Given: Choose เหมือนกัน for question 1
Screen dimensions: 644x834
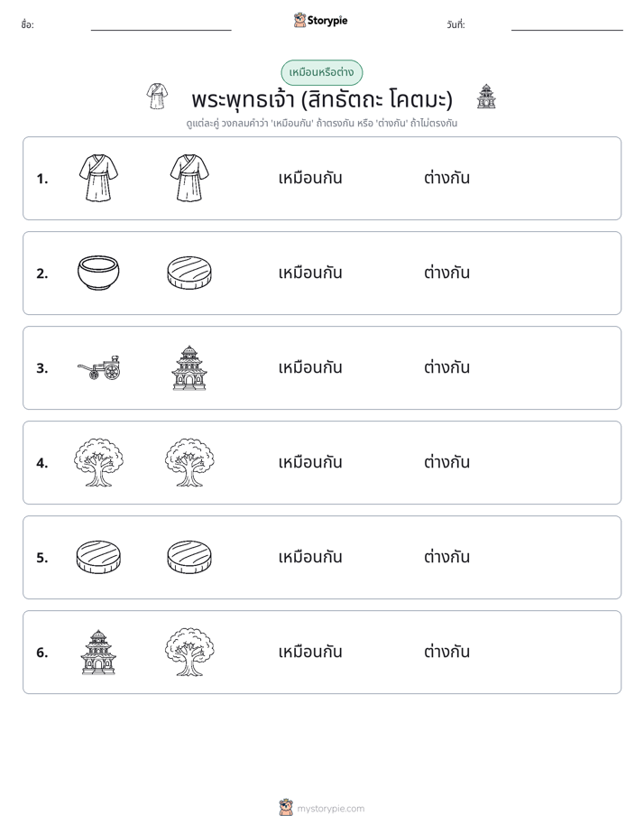Looking at the screenshot, I should 310,178.
